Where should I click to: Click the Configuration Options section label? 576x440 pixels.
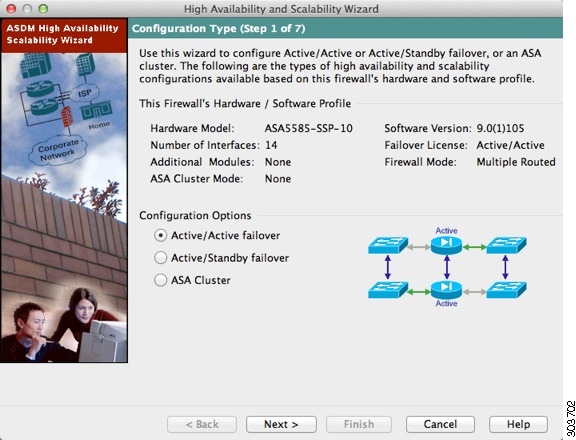tap(195, 215)
